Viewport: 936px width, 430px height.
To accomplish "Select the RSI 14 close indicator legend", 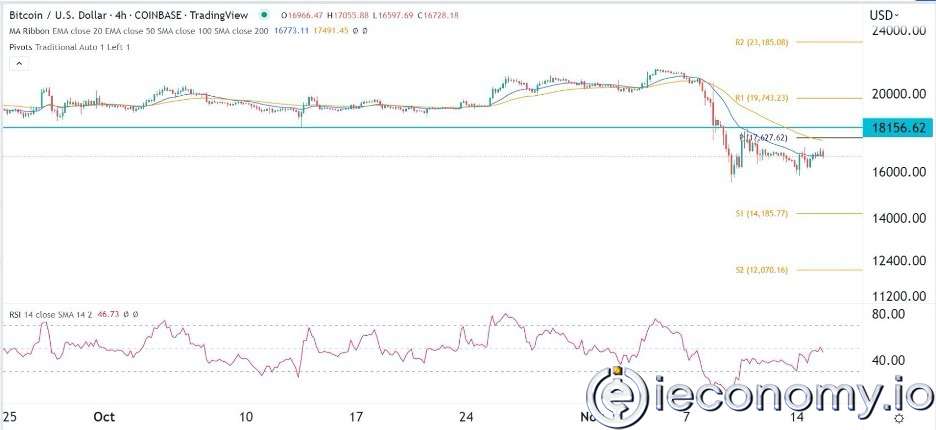I will click(53, 314).
